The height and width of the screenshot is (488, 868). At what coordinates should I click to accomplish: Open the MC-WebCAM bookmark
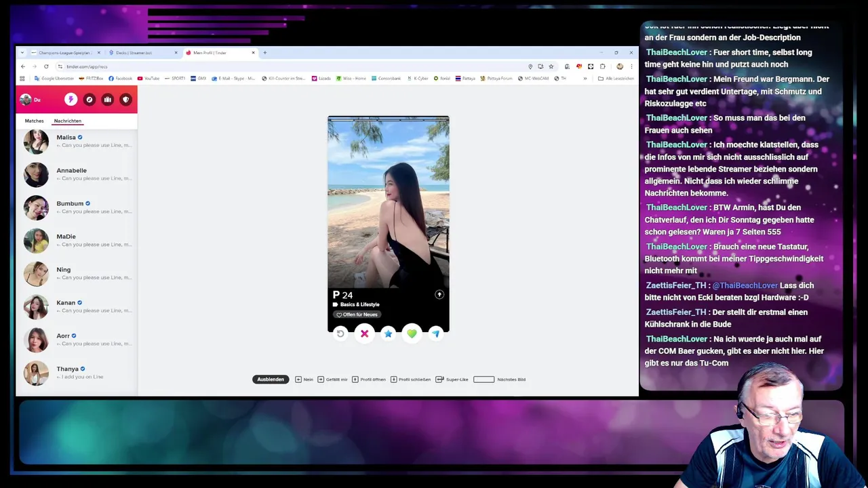[x=533, y=79]
